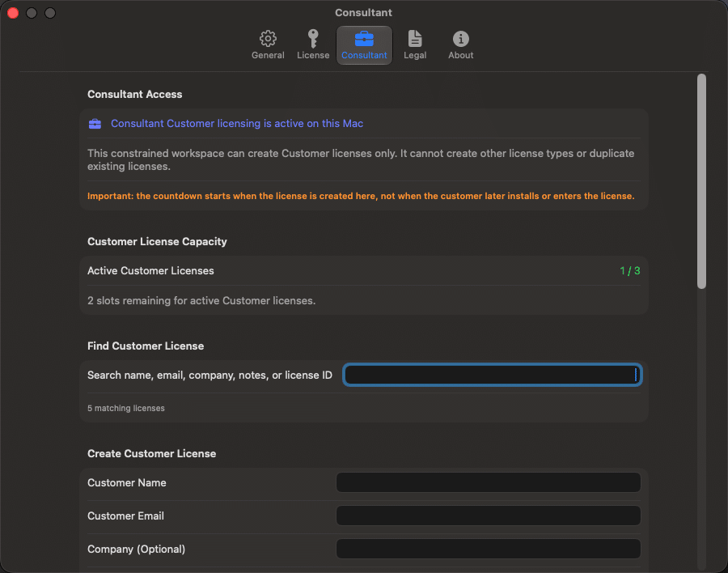Click the vertical scrollbar thumb
Viewport: 728px width, 573px height.
click(701, 181)
